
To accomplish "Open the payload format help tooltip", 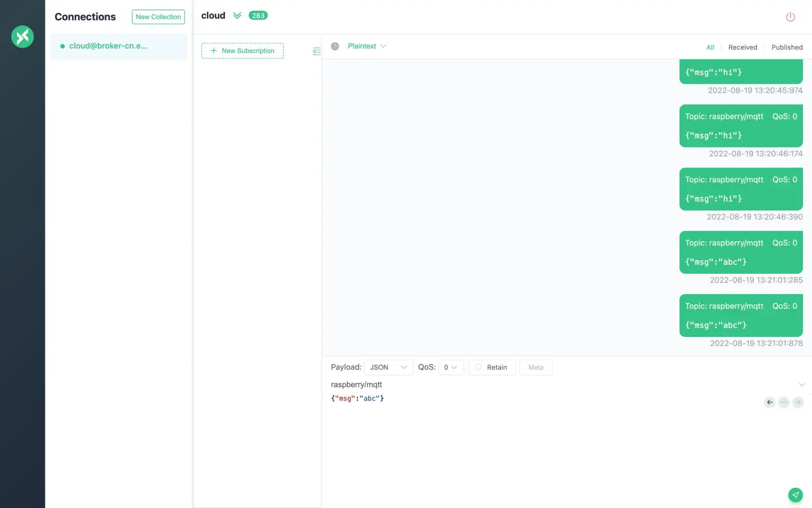I will pos(335,46).
